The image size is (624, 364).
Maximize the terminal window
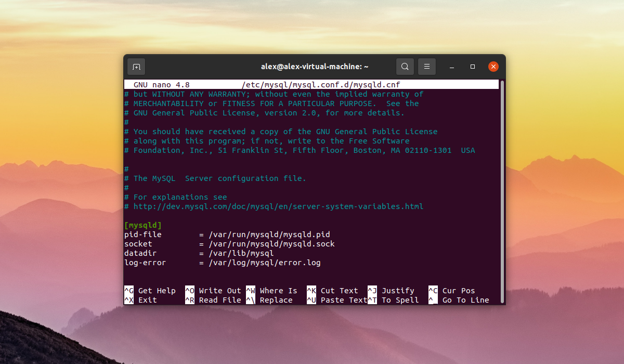[x=473, y=67]
